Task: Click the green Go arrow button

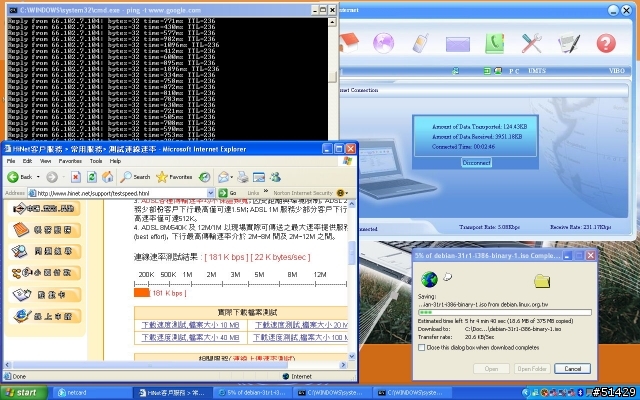Action: pos(228,193)
